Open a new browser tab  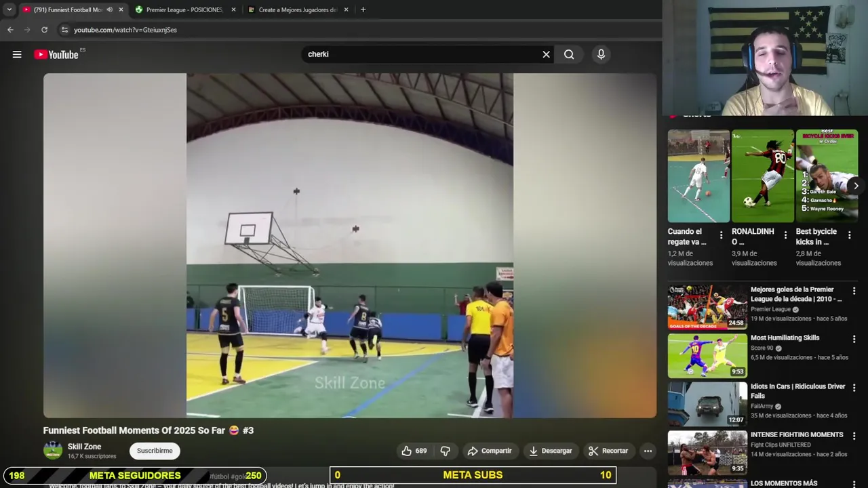(363, 9)
